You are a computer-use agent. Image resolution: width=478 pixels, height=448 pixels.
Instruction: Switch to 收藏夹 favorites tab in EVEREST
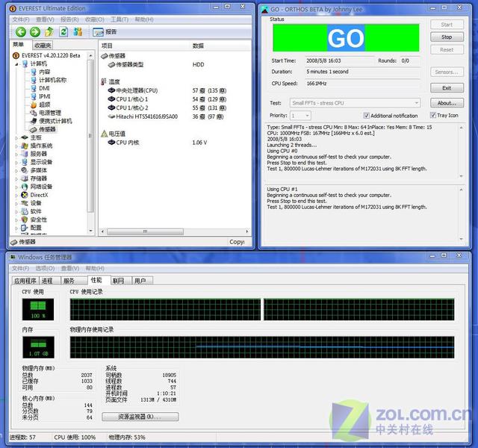43,46
